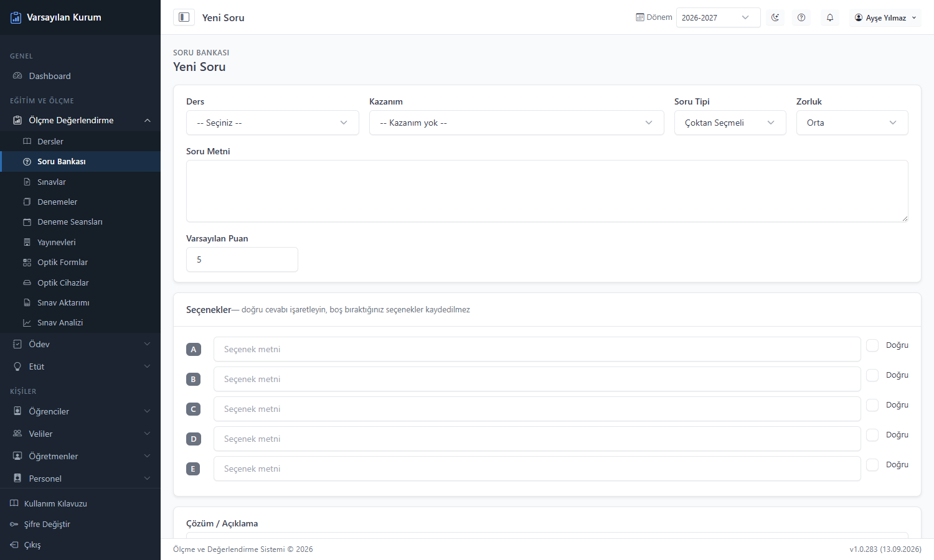Open the Zorluk dropdown
The image size is (934, 560).
[x=852, y=123]
